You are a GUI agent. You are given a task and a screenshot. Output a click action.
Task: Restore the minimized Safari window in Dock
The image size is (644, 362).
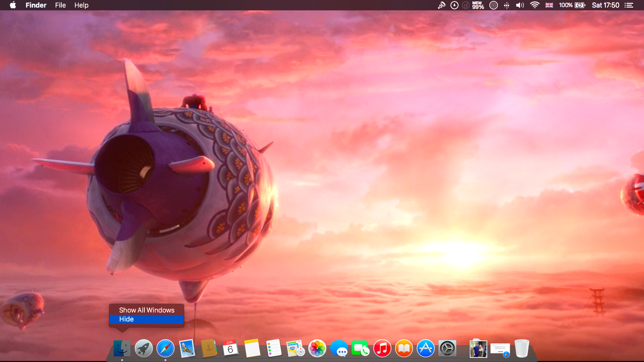coord(500,349)
